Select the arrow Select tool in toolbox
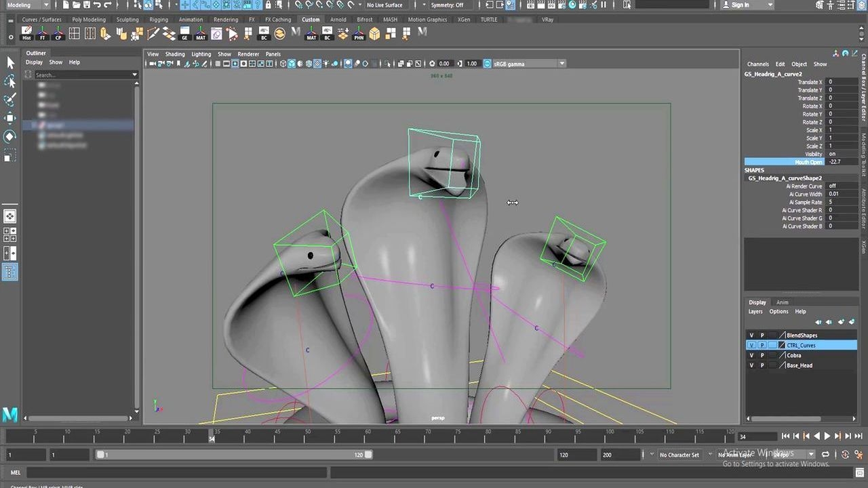 pyautogui.click(x=10, y=62)
